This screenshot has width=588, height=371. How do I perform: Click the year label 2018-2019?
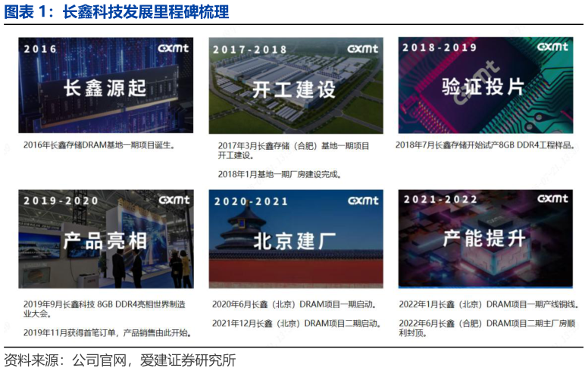[x=439, y=47]
